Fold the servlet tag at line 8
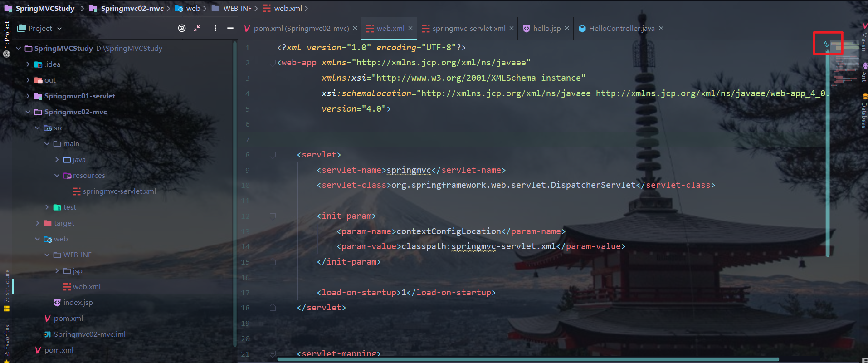Screen dimensions: 868x363 click(273, 155)
